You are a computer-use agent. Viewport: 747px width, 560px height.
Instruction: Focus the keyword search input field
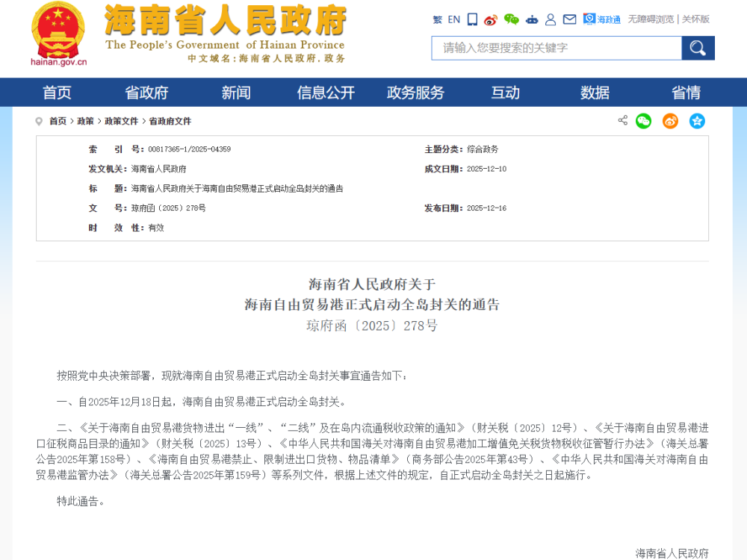click(557, 49)
